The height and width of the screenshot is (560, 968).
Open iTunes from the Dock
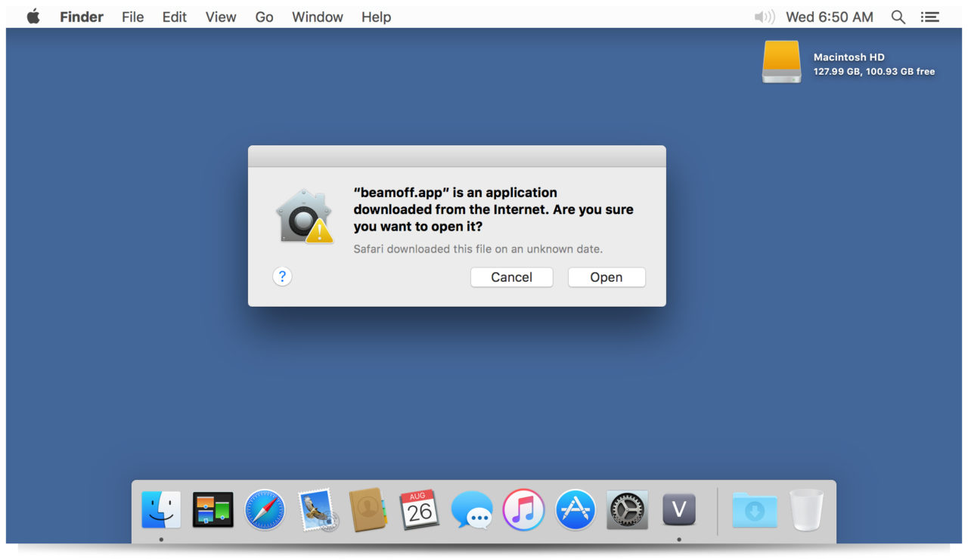click(x=523, y=510)
